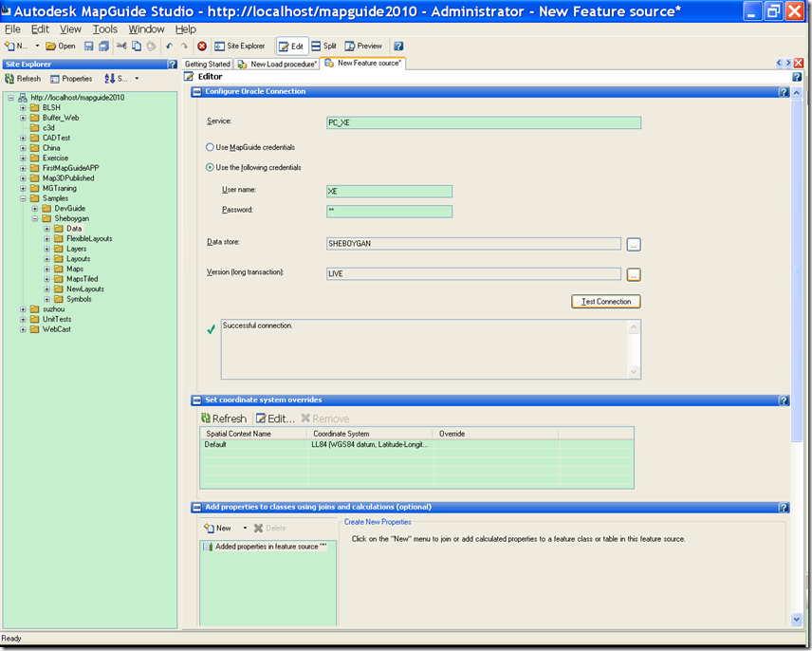
Task: Switch to the Getting Started tab
Action: click(207, 64)
